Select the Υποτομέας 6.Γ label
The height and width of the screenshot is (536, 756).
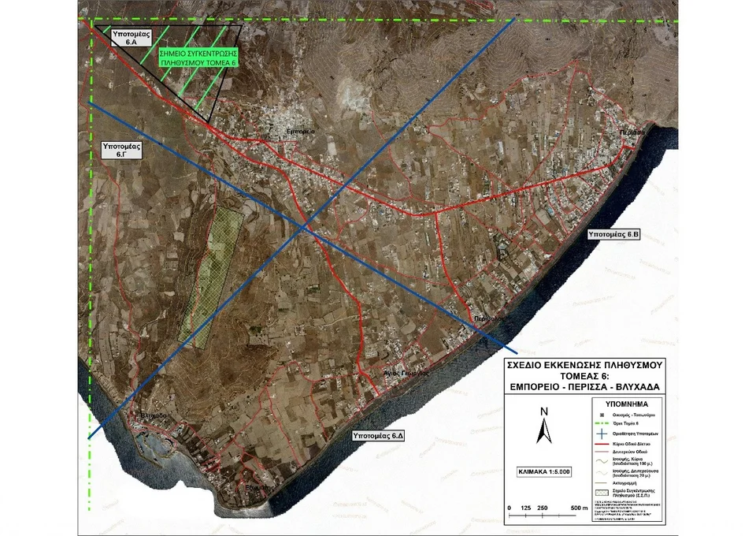(x=121, y=151)
